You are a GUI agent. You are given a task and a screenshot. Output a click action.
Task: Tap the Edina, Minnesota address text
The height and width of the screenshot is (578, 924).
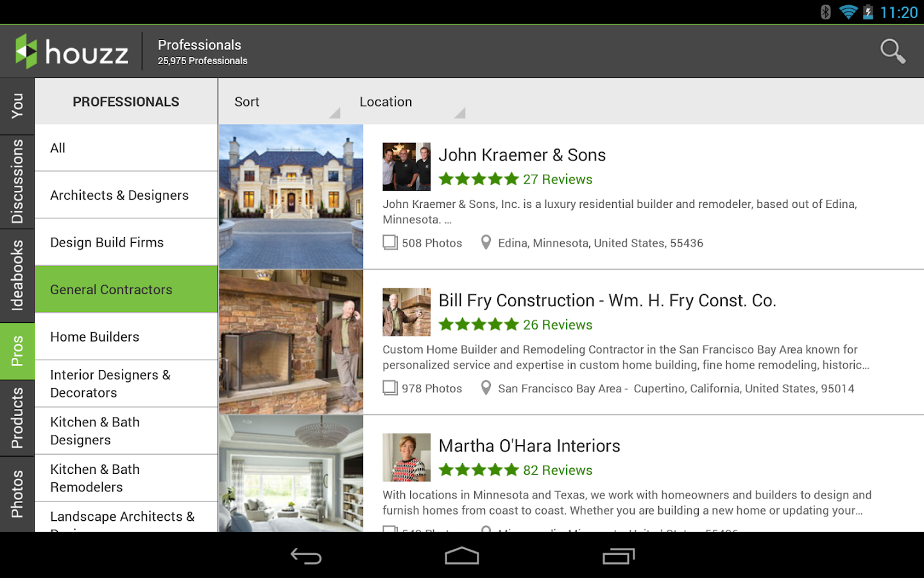click(x=601, y=243)
